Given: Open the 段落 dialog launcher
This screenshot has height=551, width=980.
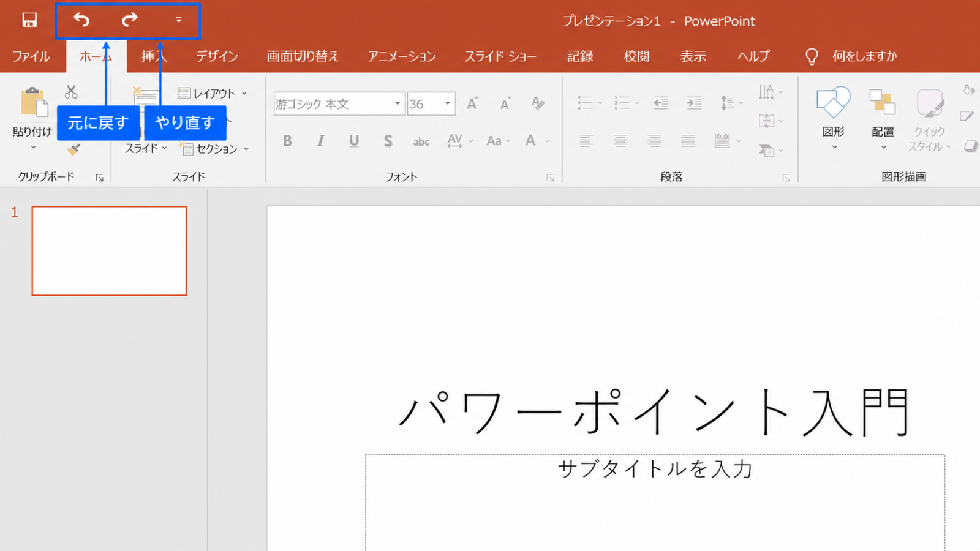Looking at the screenshot, I should click(x=786, y=178).
